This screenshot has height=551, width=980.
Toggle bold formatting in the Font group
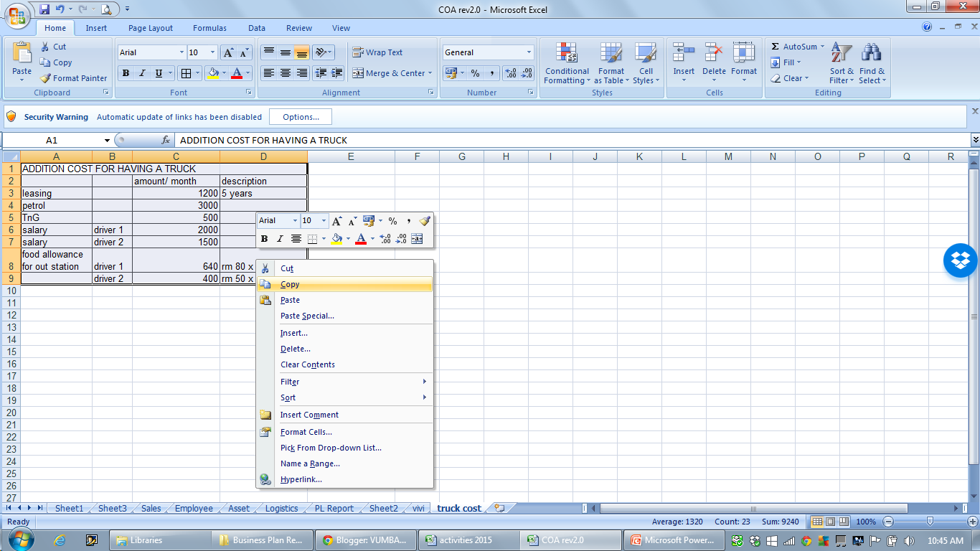tap(126, 73)
